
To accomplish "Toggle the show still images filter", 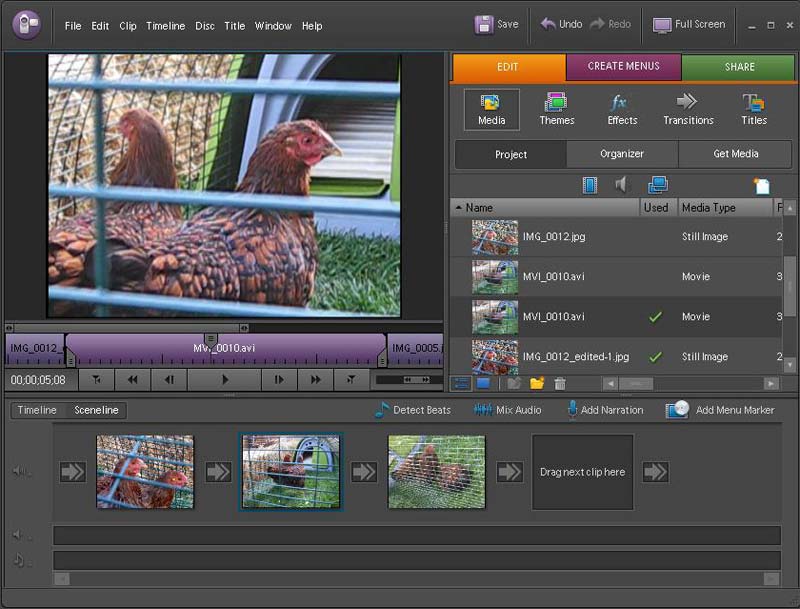I will pos(657,185).
